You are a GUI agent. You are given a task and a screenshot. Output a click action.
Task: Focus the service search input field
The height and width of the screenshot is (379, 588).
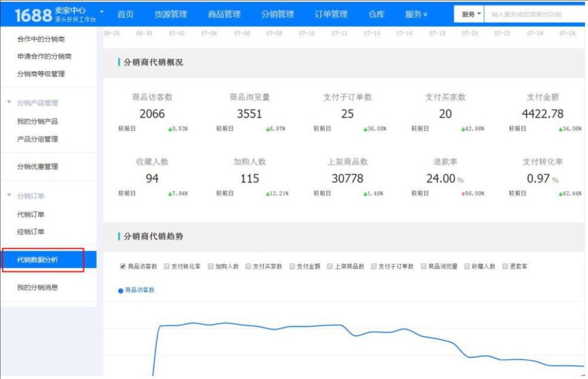click(534, 14)
